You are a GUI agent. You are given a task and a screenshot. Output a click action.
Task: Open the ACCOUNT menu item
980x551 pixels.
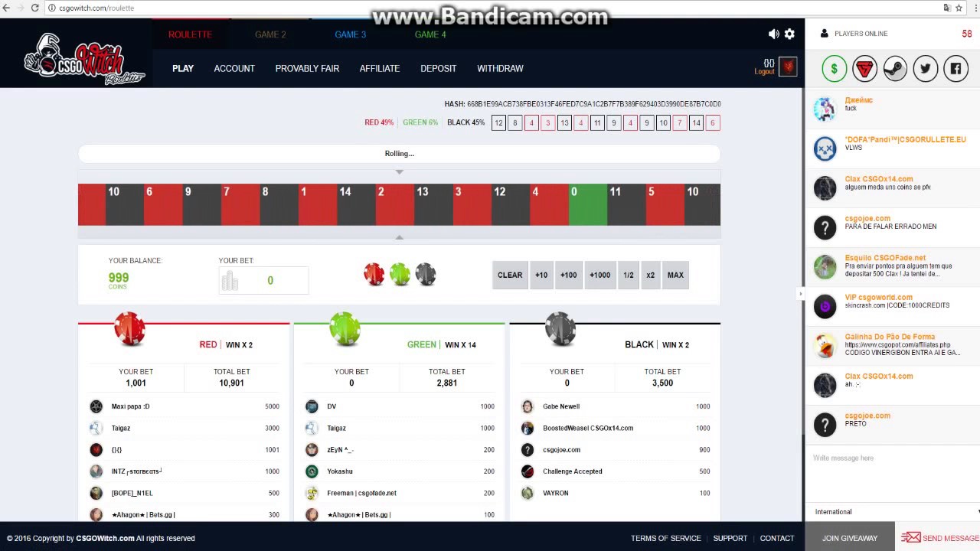tap(234, 68)
